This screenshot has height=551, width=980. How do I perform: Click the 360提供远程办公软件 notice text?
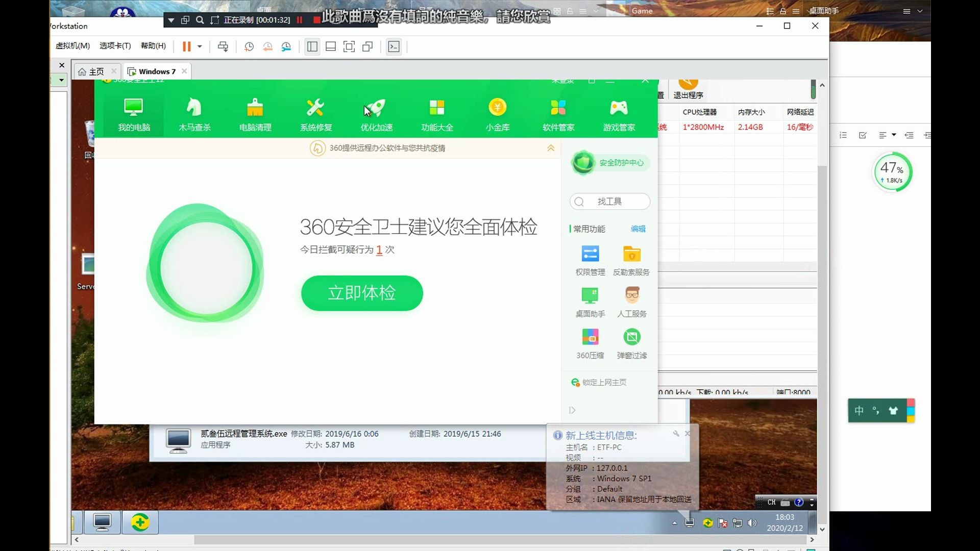[387, 148]
